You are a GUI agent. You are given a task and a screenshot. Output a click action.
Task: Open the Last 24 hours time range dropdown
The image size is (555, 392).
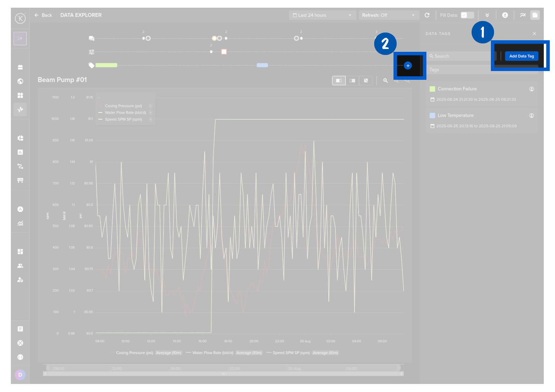click(x=322, y=15)
